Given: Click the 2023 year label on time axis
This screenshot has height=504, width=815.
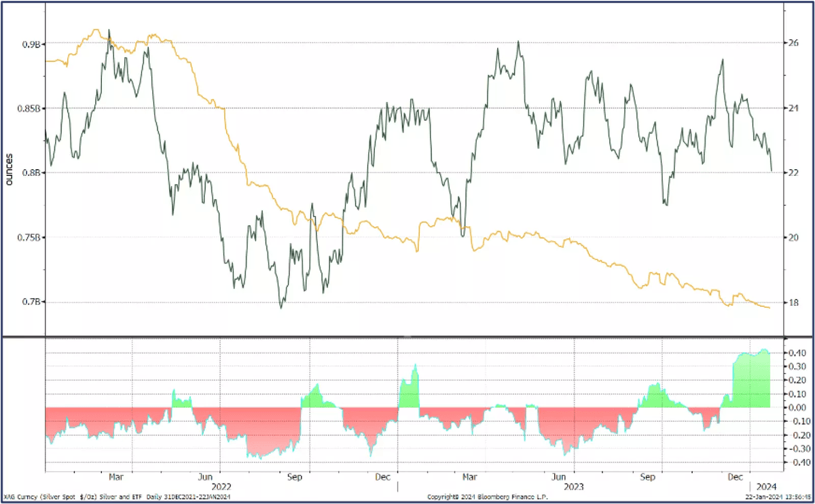Looking at the screenshot, I should [x=574, y=486].
